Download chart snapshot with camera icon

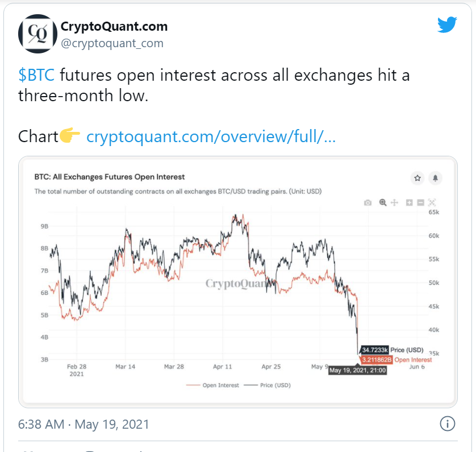(368, 202)
